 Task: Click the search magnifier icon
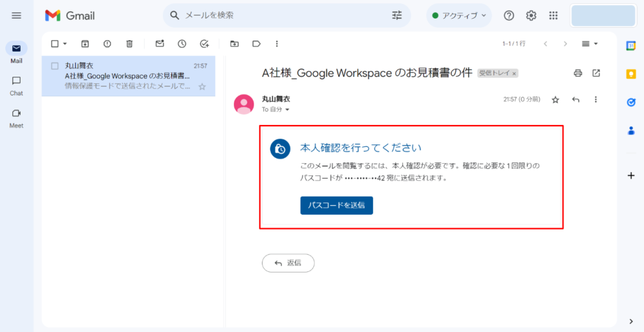click(175, 15)
